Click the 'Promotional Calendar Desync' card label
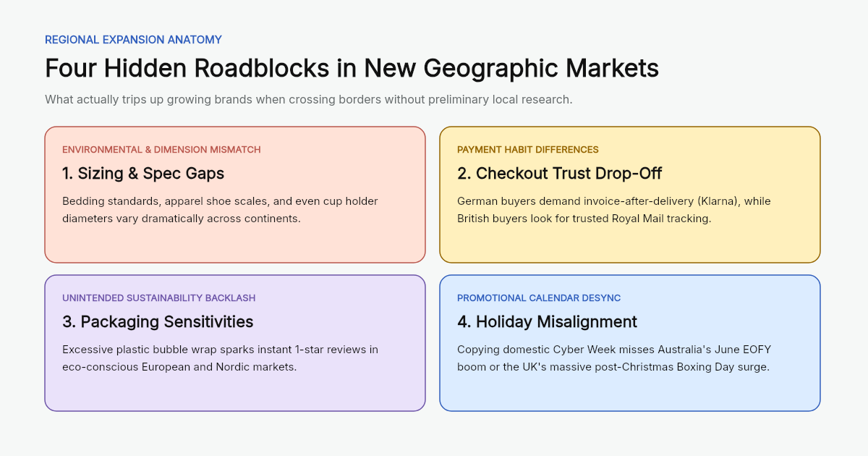868x456 pixels. pos(539,298)
